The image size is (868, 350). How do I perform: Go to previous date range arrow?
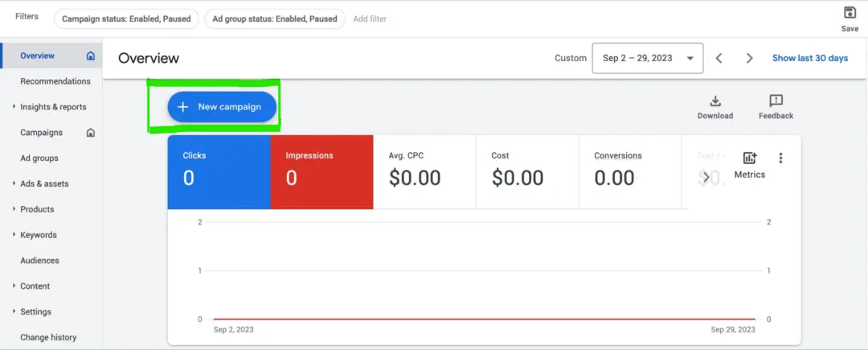coord(719,58)
